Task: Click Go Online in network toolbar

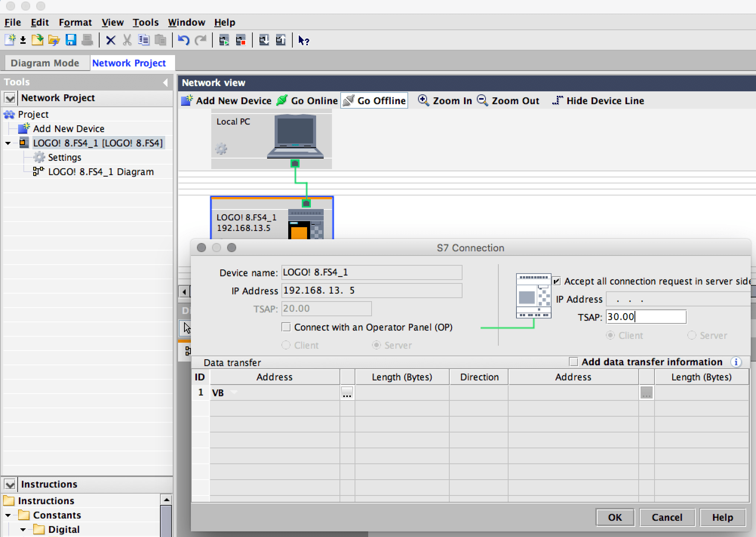Action: click(307, 101)
